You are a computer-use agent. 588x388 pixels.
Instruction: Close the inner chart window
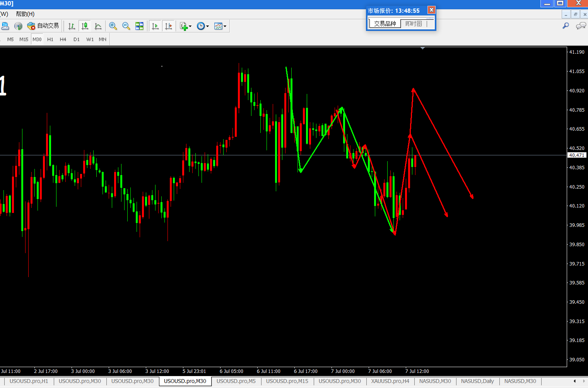tap(585, 14)
